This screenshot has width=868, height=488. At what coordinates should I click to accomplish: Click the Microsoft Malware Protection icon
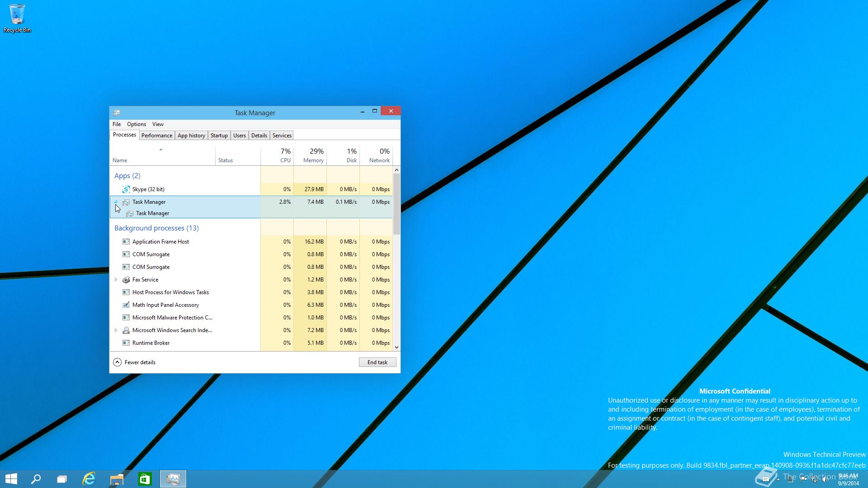click(126, 318)
